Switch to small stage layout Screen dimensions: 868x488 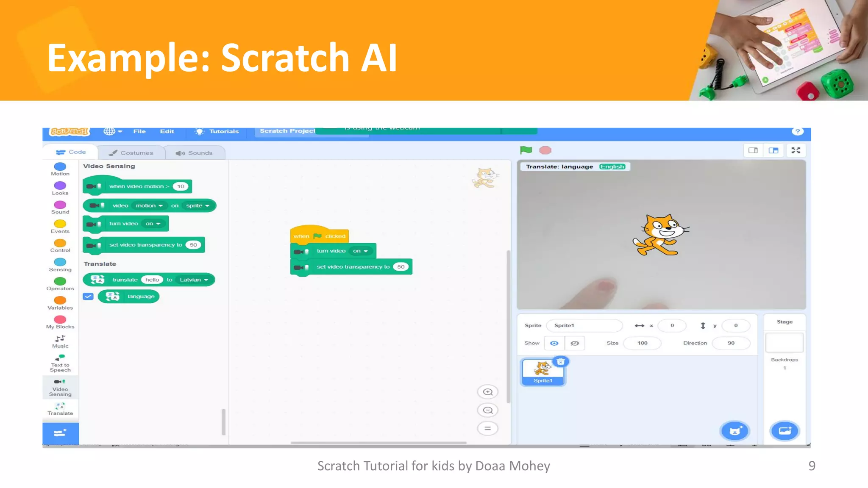753,150
